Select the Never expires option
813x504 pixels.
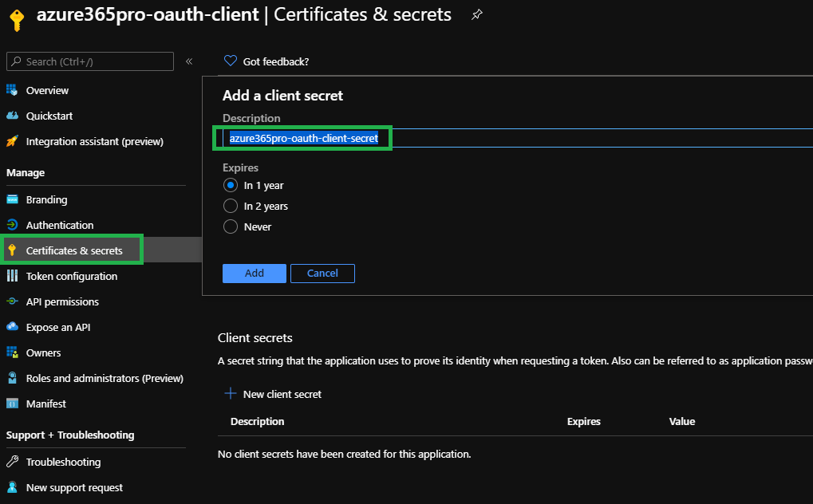pyautogui.click(x=231, y=226)
